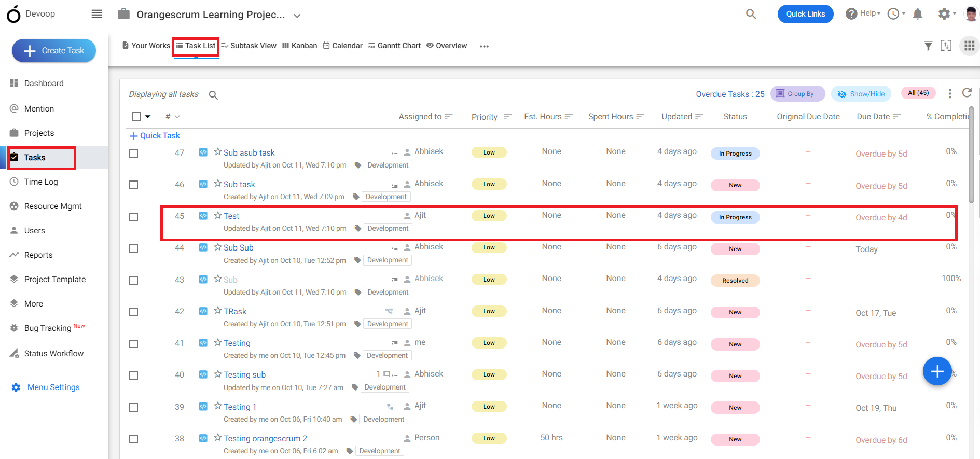The image size is (980, 459).
Task: Click the Low priority badge for task 47
Action: click(489, 152)
